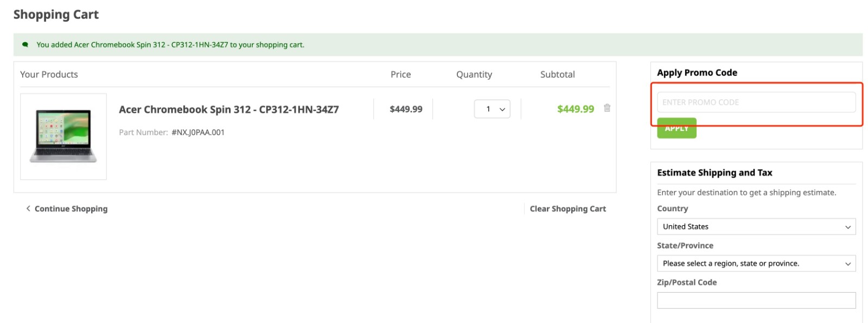Click the Clear Shopping Cart link

click(x=568, y=208)
